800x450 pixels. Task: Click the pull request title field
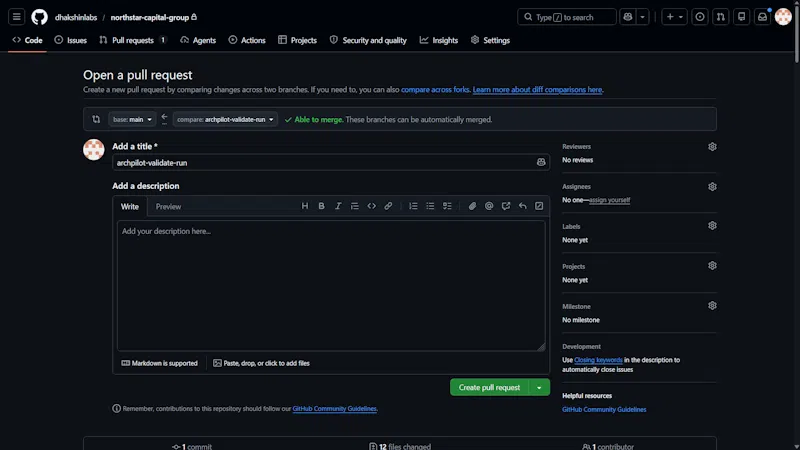(x=331, y=162)
